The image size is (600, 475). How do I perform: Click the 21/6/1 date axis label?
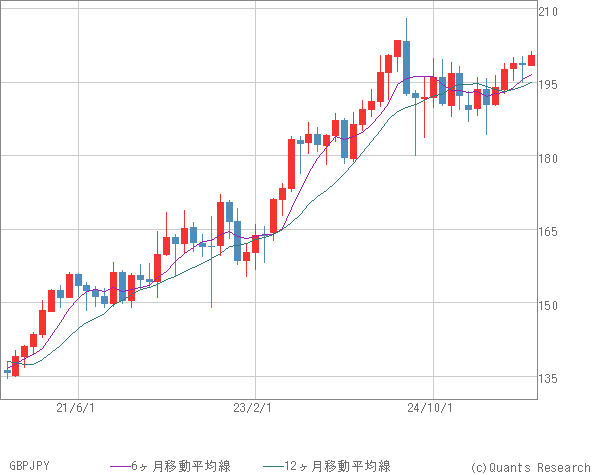pyautogui.click(x=75, y=408)
